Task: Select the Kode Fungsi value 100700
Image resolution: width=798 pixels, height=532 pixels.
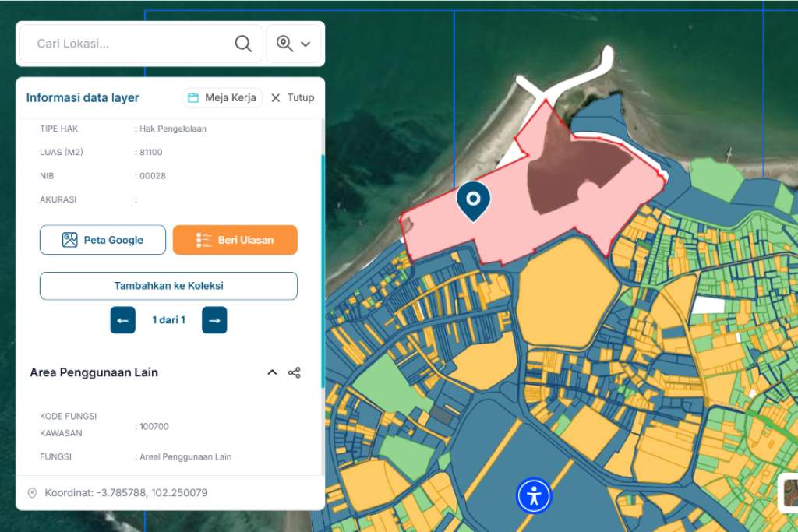Action: pyautogui.click(x=154, y=426)
